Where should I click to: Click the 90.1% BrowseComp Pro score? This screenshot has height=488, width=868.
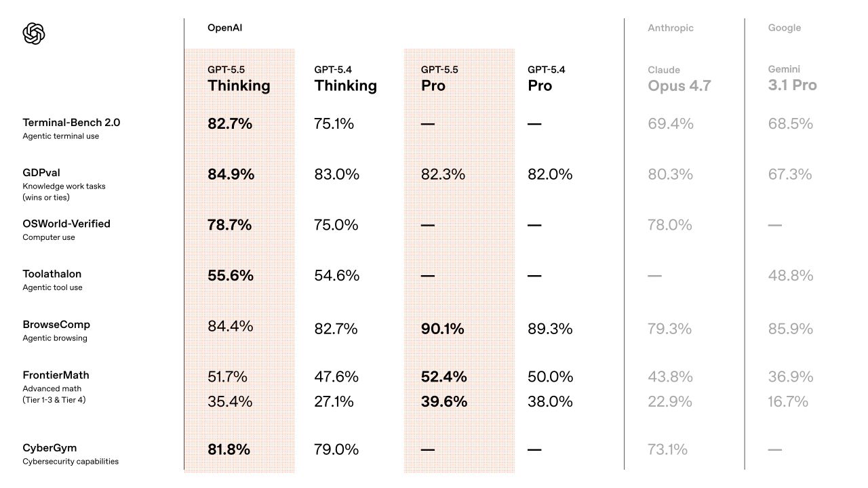443,329
